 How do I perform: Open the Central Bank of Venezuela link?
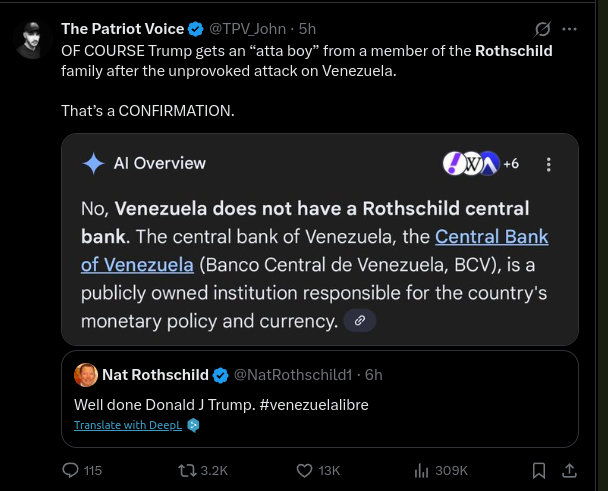pos(491,237)
